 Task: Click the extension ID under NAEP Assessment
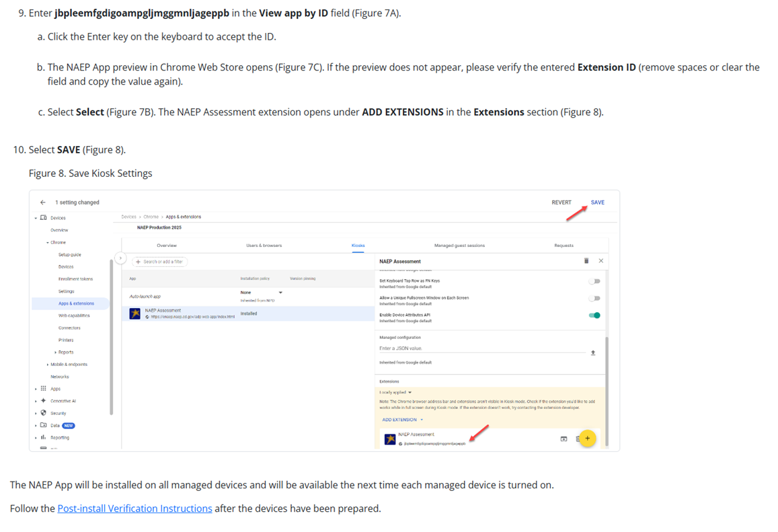pos(434,444)
